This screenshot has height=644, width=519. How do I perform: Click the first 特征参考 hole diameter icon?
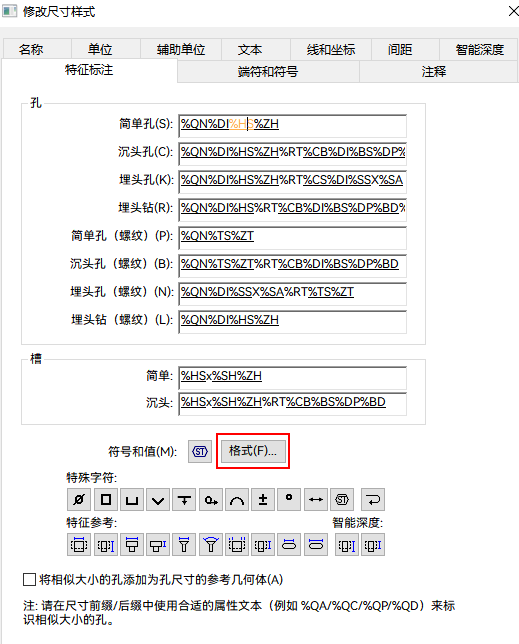click(x=79, y=545)
